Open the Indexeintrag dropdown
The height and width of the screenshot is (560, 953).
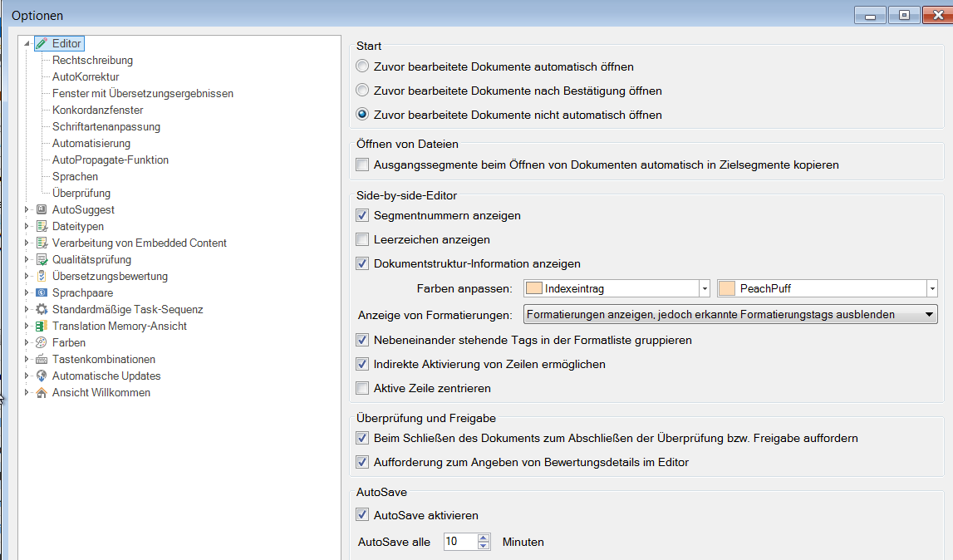705,288
